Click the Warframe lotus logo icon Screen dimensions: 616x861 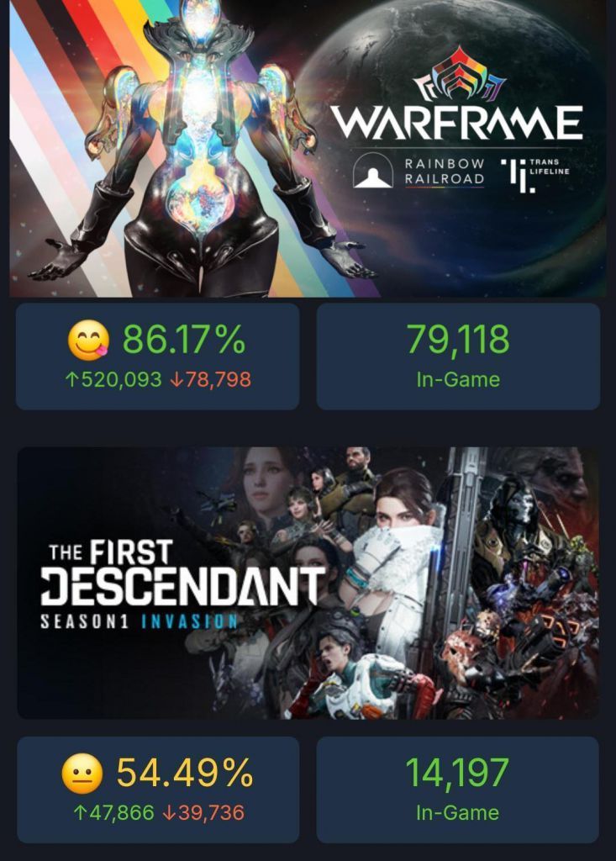459,76
